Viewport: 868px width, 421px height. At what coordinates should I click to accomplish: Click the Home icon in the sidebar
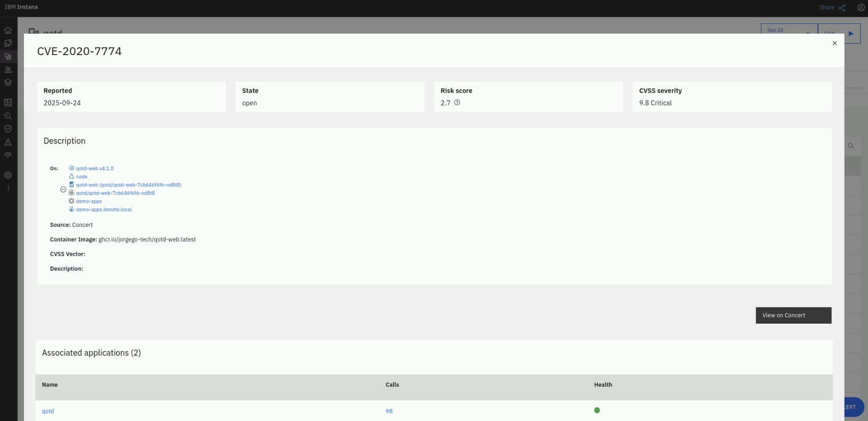(x=8, y=30)
